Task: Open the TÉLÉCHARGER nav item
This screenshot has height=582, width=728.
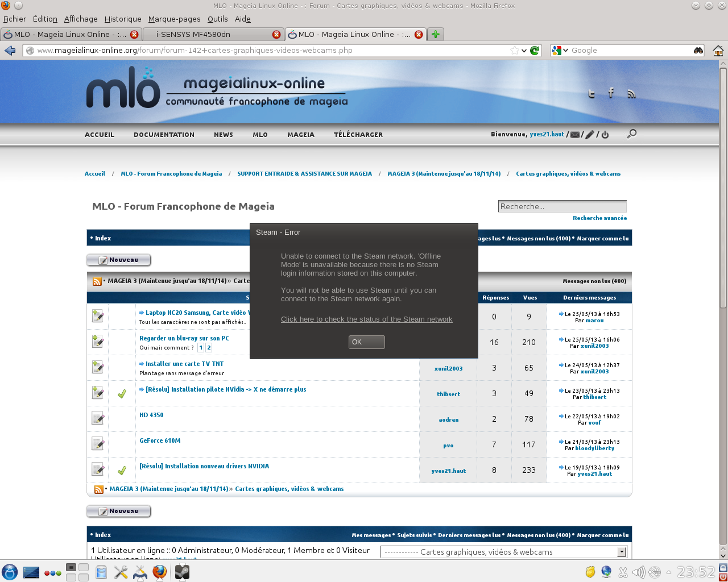Action: pyautogui.click(x=358, y=135)
